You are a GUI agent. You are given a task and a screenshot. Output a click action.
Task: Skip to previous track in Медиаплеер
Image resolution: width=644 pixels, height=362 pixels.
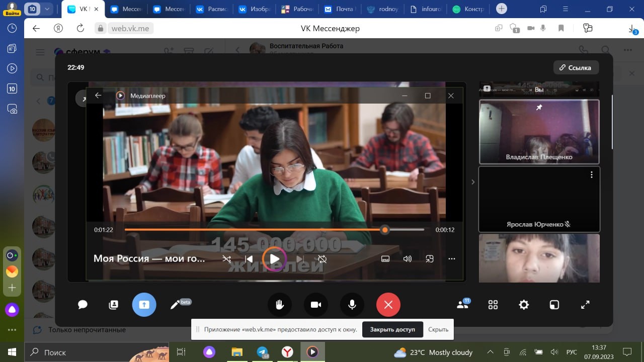[249, 259]
